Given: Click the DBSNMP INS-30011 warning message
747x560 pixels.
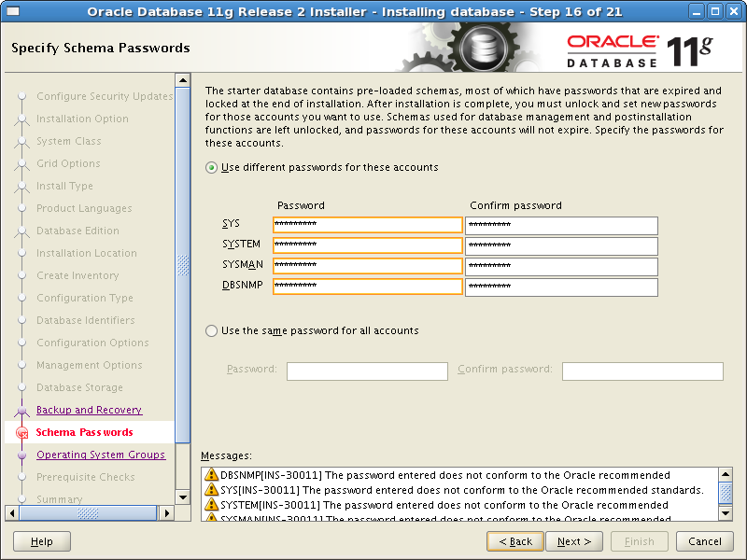Looking at the screenshot, I should (x=445, y=475).
